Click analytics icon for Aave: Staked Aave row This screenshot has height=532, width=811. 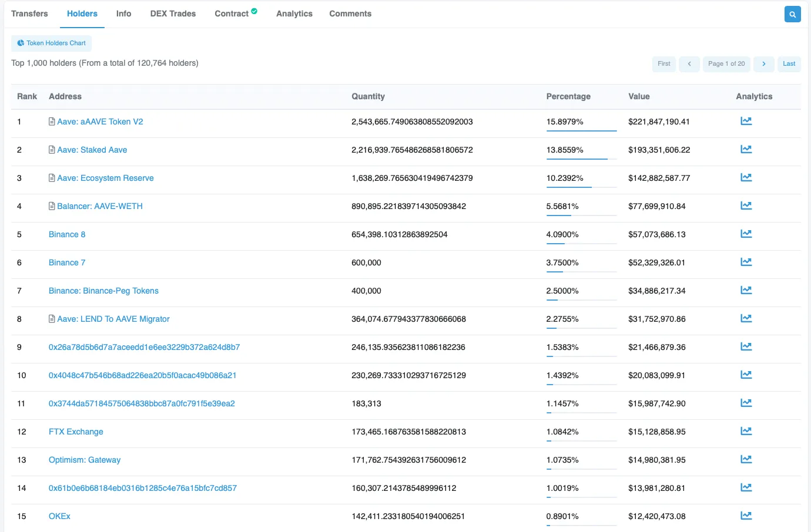(746, 149)
